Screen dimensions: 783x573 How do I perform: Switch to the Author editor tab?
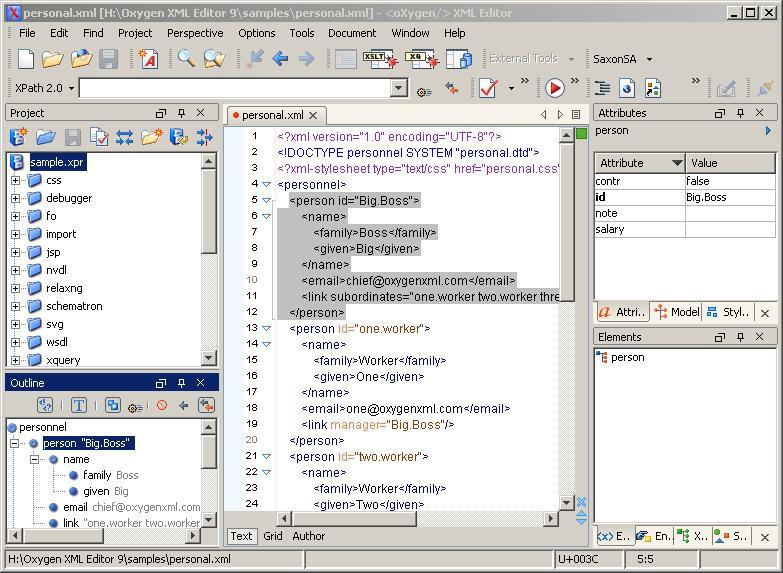click(x=309, y=536)
